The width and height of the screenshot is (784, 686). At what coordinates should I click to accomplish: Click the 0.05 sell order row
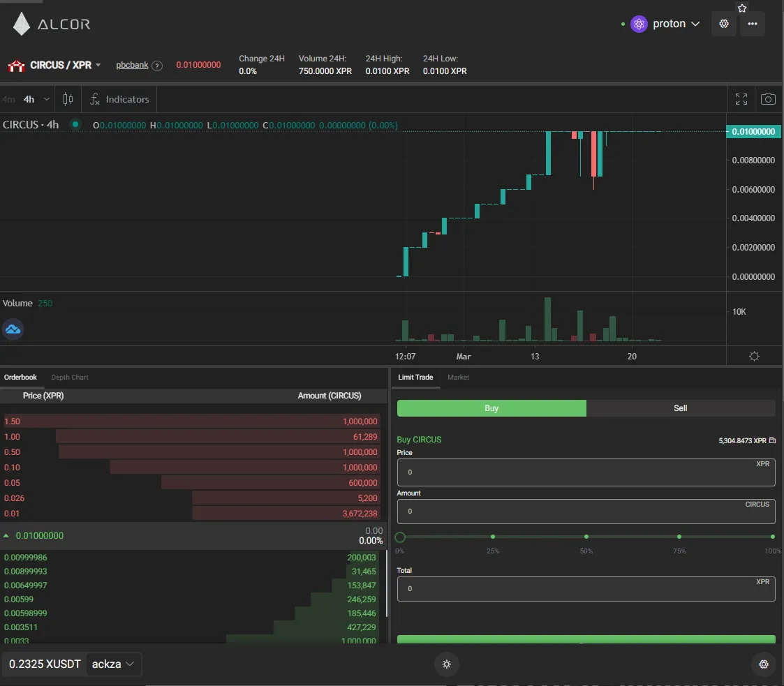pyautogui.click(x=191, y=483)
